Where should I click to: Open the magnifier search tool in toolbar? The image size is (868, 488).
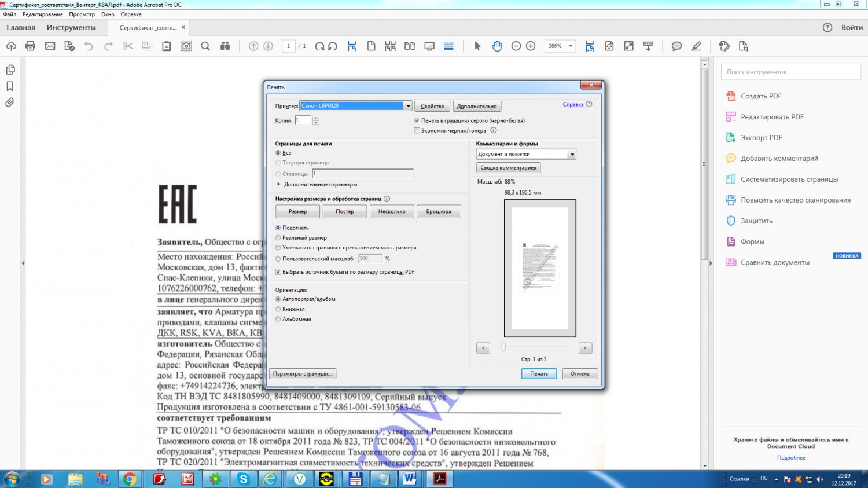(x=205, y=46)
